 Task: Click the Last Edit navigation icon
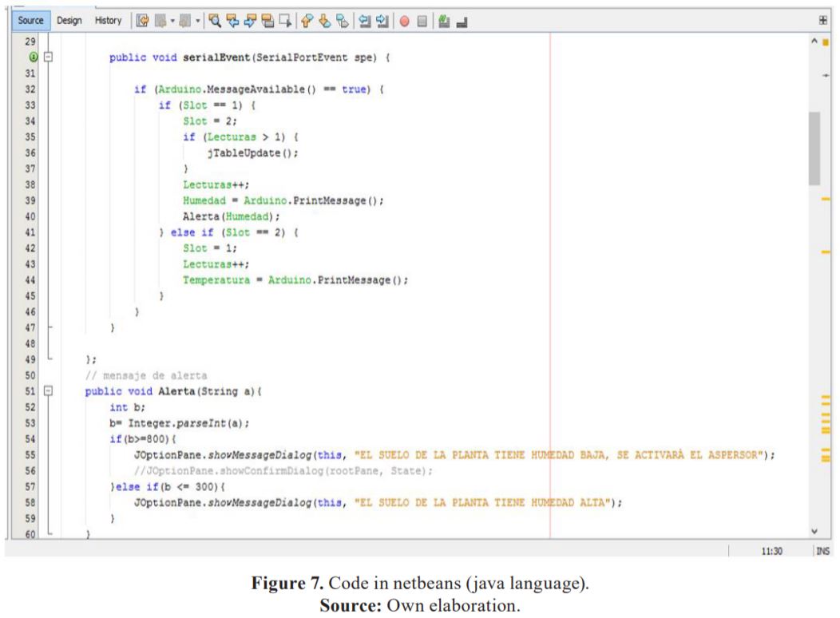click(x=142, y=21)
